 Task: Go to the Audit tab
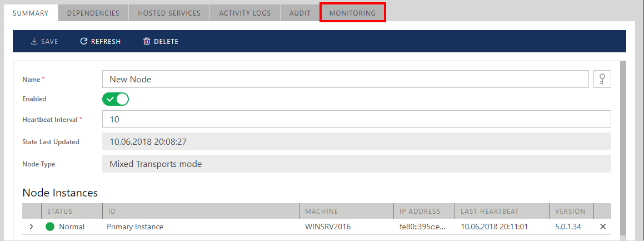coord(300,13)
